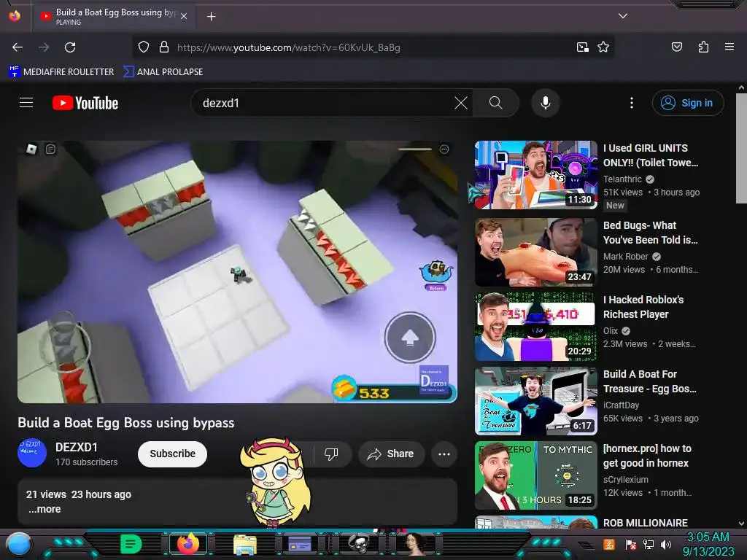Click the 21 views 23 hours ago text

79,494
